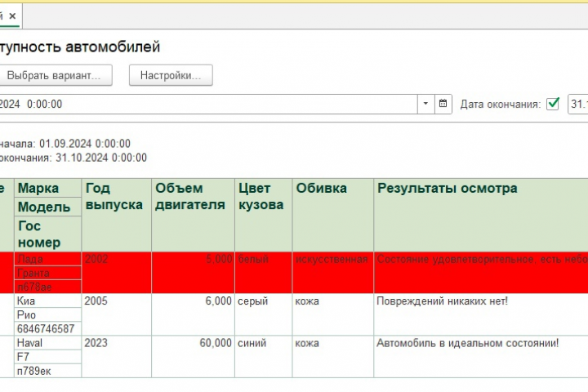
Task: Click the end date line '31.10.2024 0:00:00'
Action: pos(101,158)
